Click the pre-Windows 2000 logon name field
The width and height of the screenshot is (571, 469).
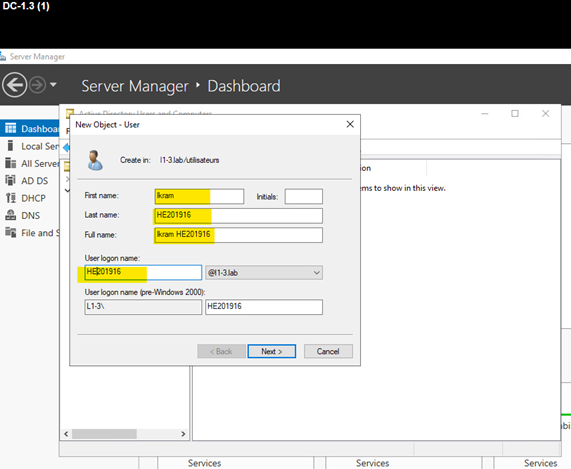click(x=264, y=307)
